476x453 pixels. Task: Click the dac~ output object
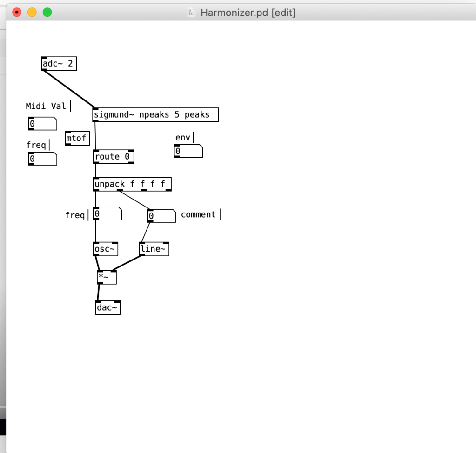(x=107, y=308)
